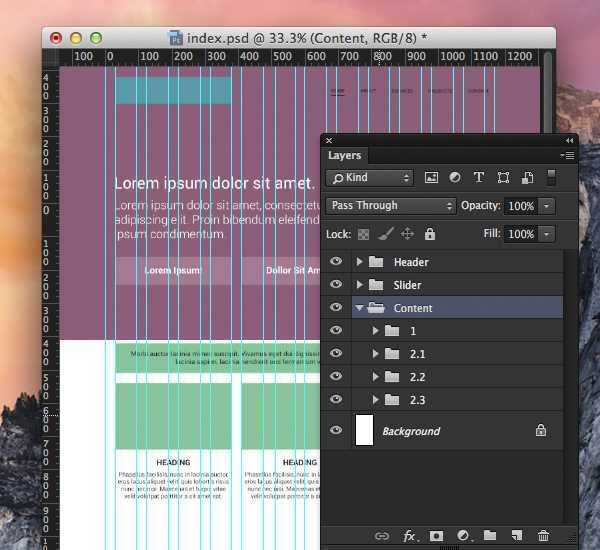Open the Kind filter dropdown
This screenshot has width=600, height=550.
pos(370,178)
